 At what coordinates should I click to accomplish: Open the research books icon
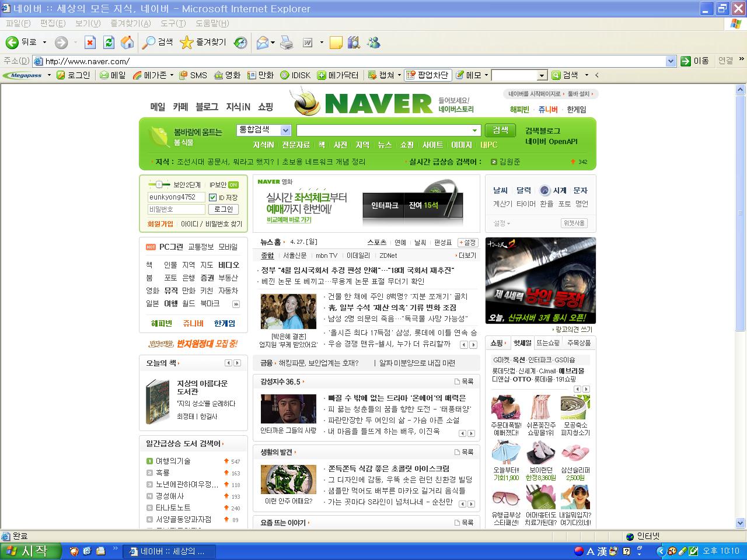[x=354, y=42]
